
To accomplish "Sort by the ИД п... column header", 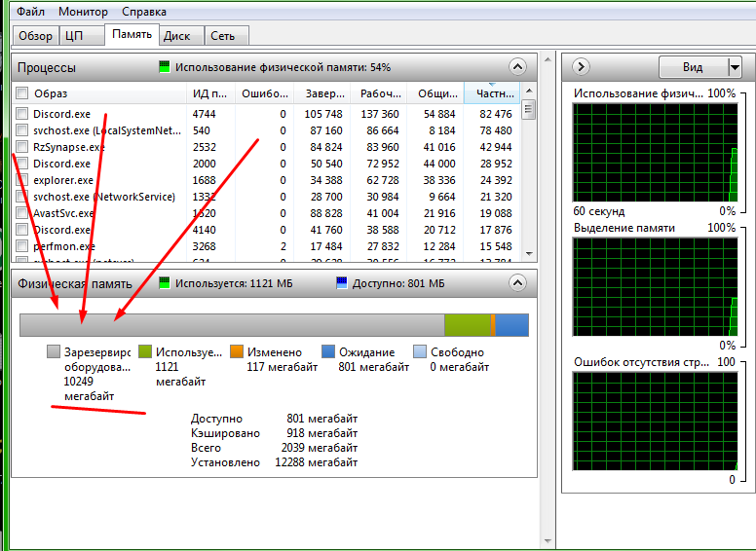I will pyautogui.click(x=210, y=93).
